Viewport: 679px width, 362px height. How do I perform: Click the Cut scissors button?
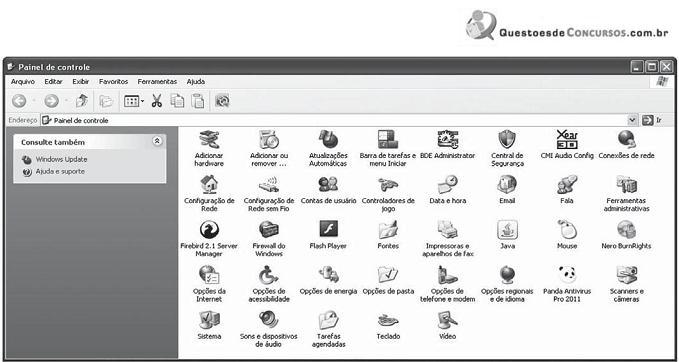(156, 101)
